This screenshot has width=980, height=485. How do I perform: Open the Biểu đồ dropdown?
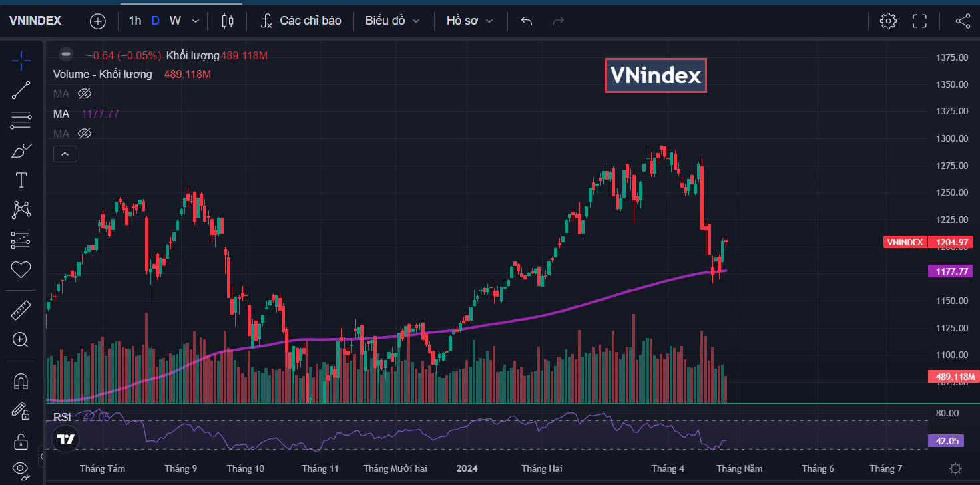(x=392, y=21)
